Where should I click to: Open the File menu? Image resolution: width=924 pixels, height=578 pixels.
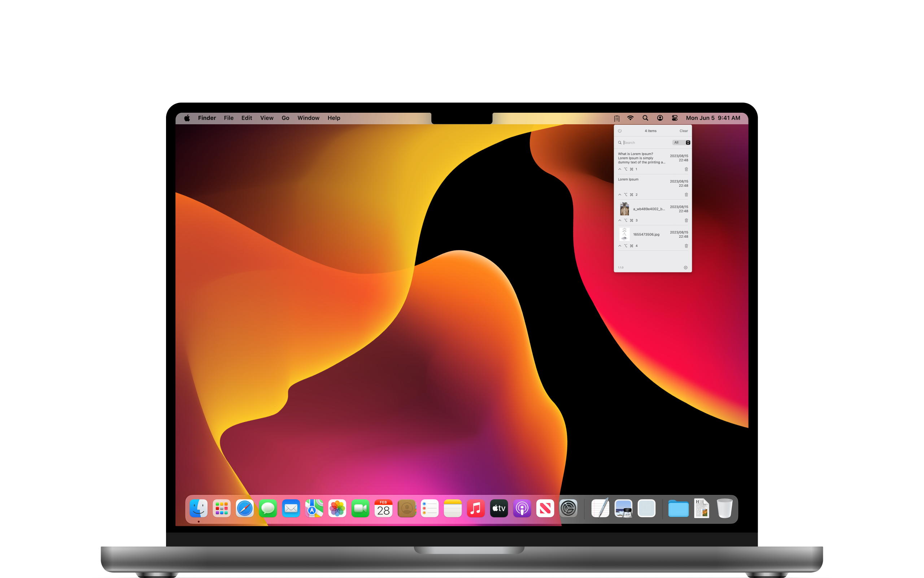coord(229,118)
